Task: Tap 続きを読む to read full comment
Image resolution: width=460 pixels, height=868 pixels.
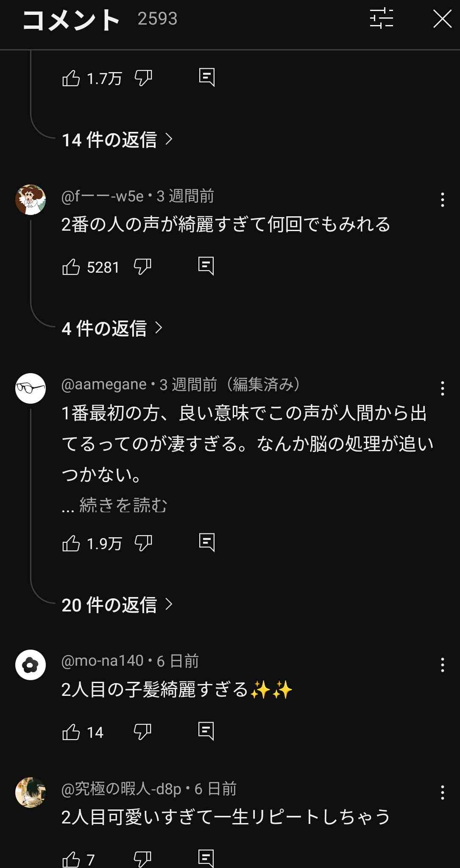Action: tap(123, 505)
